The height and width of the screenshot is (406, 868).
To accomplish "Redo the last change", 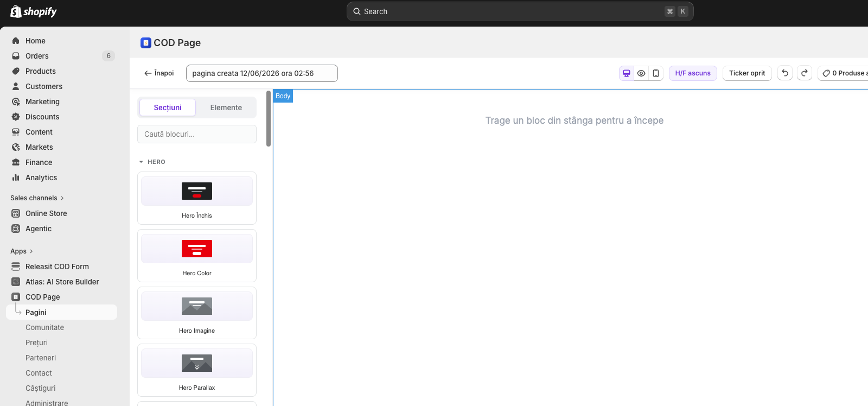I will 805,73.
